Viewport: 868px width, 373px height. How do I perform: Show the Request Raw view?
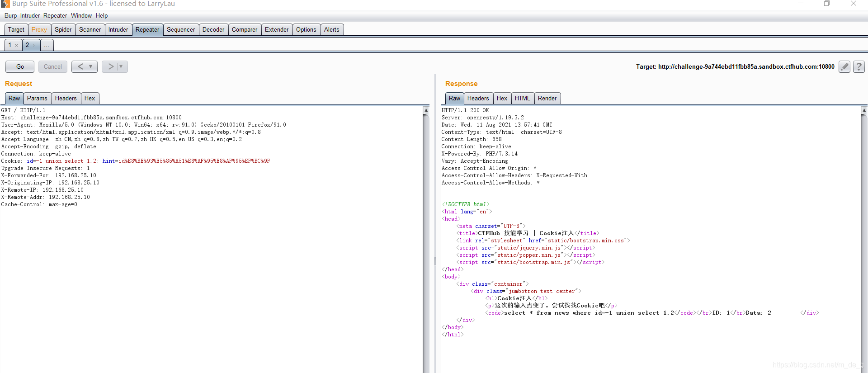(x=14, y=98)
